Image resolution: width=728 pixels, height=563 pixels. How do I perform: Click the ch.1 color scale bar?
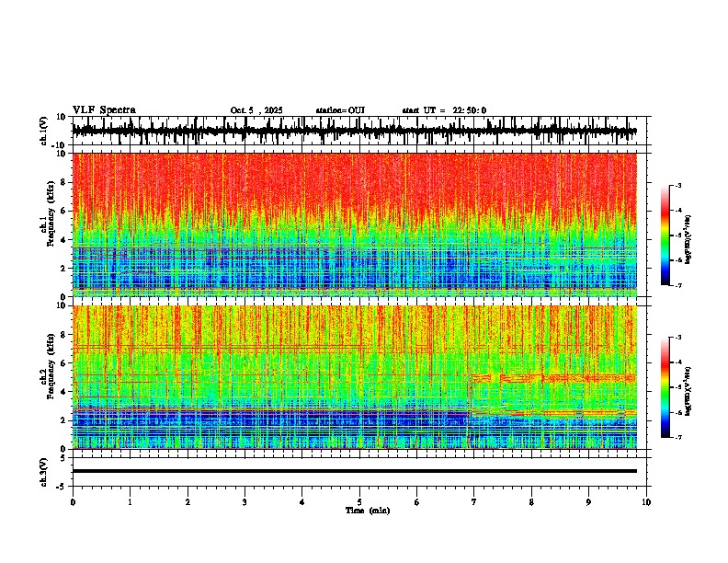tap(665, 236)
